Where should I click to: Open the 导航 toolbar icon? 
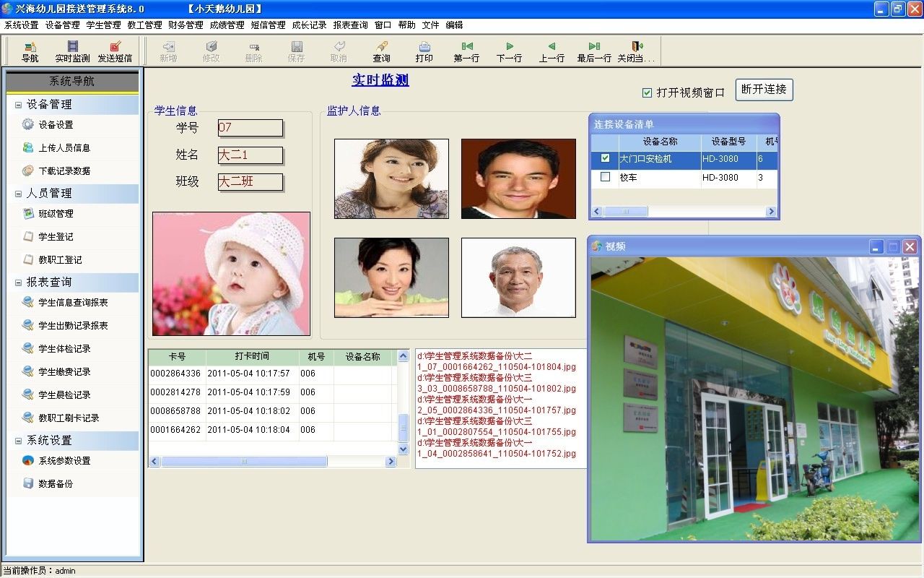(x=30, y=51)
